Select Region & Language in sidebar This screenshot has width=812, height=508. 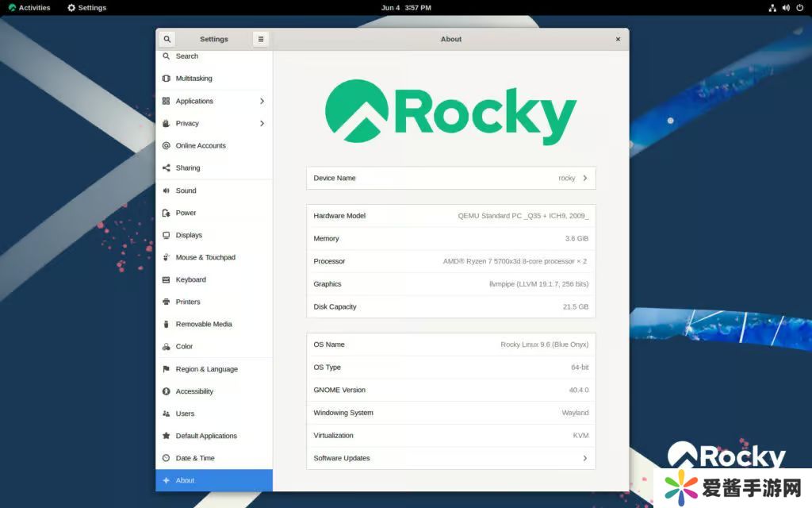[206, 369]
